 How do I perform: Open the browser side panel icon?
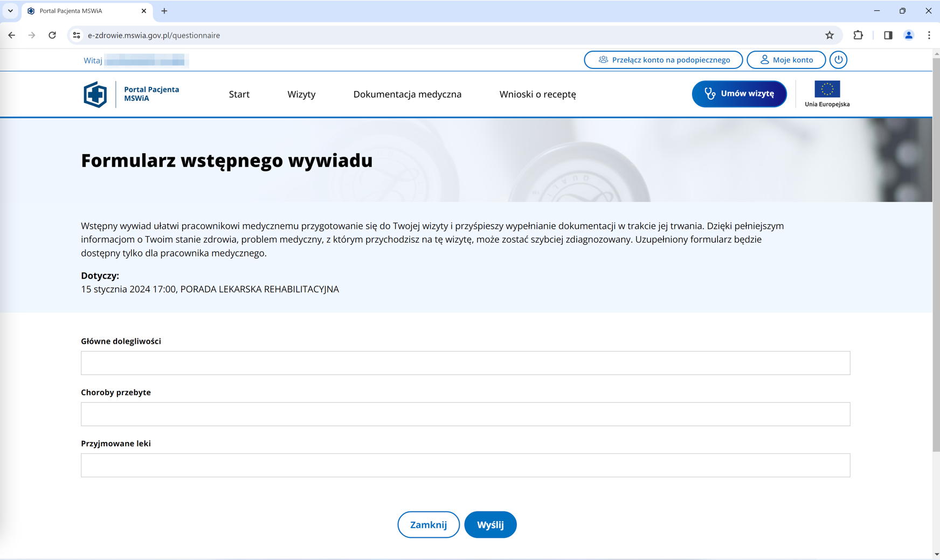click(x=888, y=36)
